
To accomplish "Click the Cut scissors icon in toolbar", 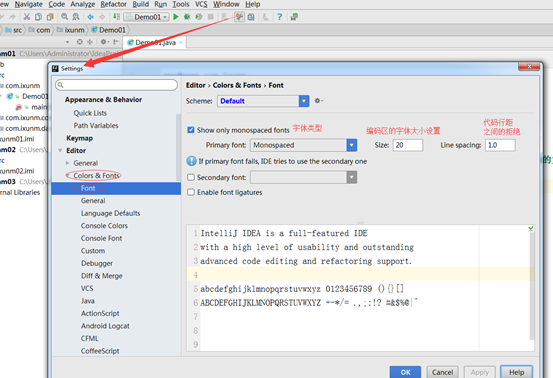I will [26, 17].
